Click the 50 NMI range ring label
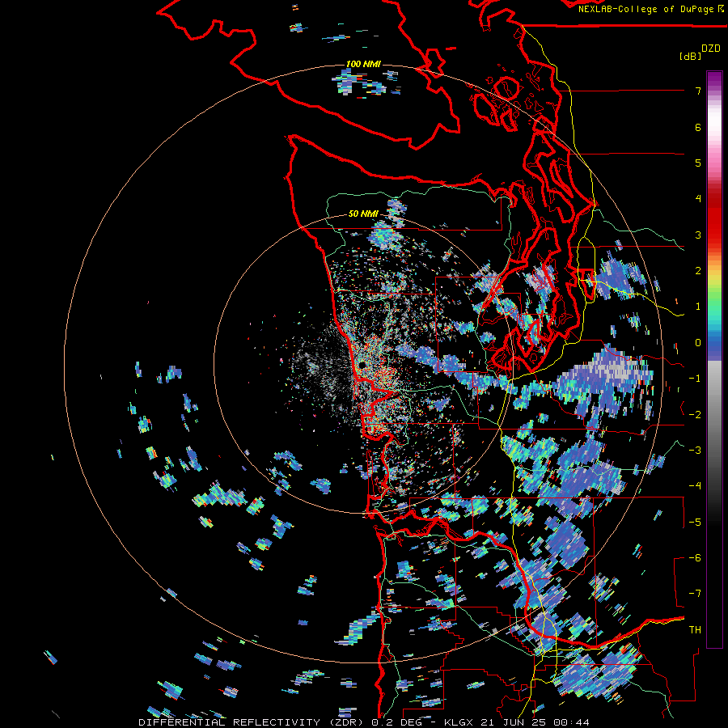Image resolution: width=728 pixels, height=728 pixels. [363, 214]
